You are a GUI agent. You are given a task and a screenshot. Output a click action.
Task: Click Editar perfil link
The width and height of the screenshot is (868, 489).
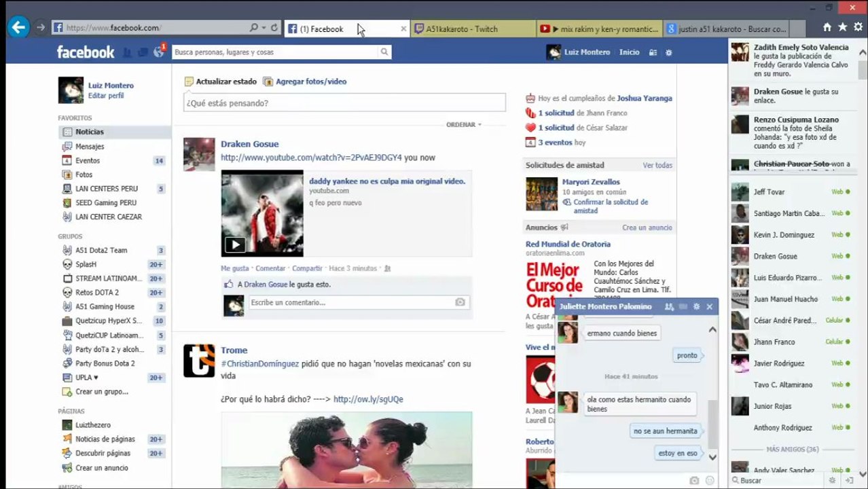coord(106,96)
